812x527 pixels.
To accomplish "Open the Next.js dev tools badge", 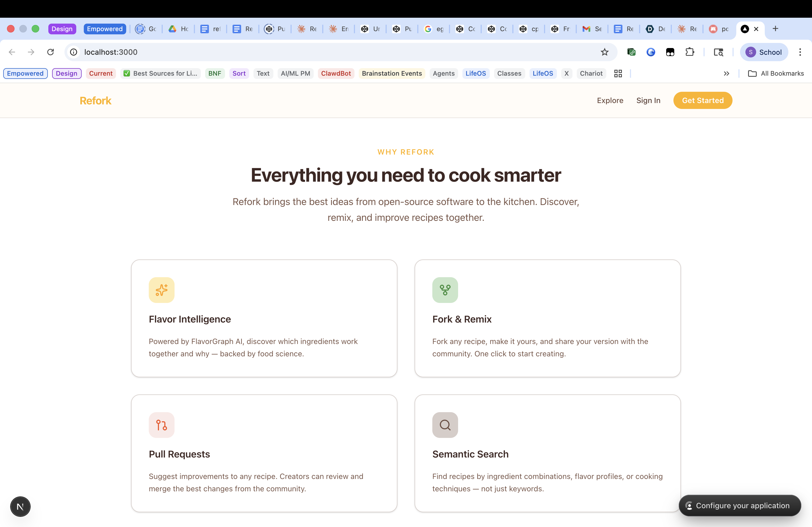I will pos(20,507).
